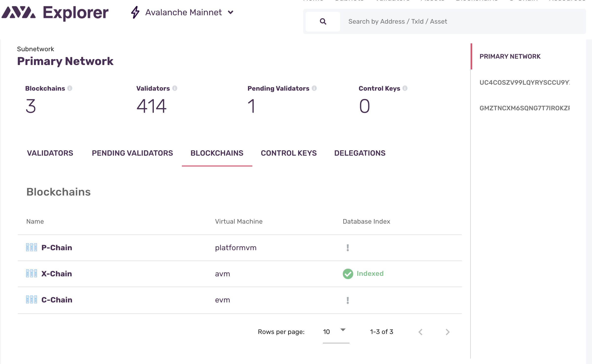This screenshot has width=592, height=364.
Task: Open the X-Chain link
Action: click(x=57, y=274)
